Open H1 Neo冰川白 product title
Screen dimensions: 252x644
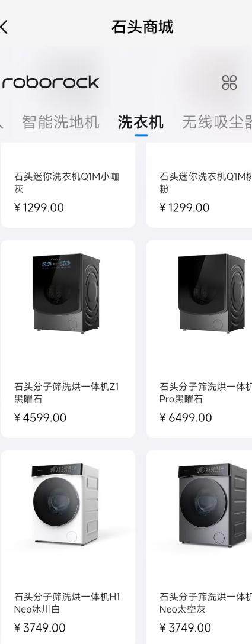[x=67, y=603]
